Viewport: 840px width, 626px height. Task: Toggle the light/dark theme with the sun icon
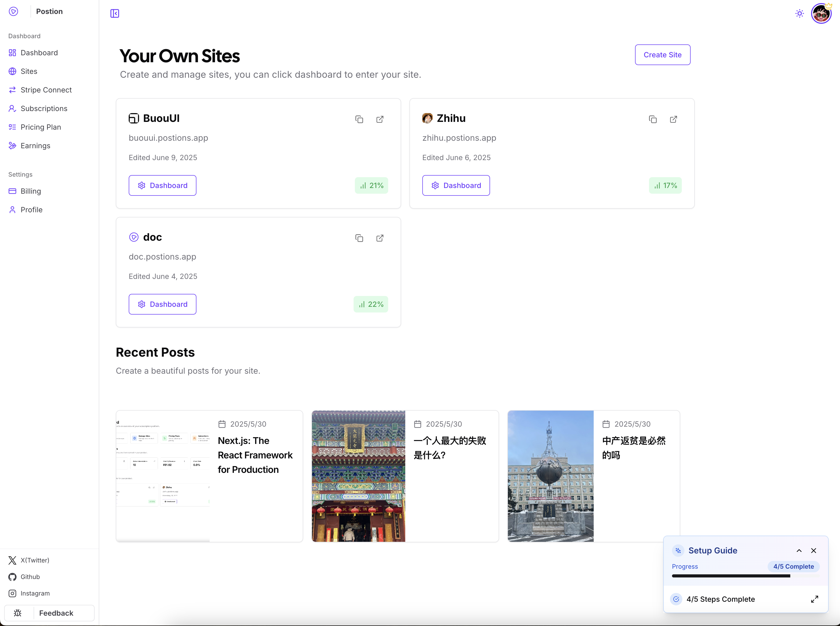click(799, 13)
